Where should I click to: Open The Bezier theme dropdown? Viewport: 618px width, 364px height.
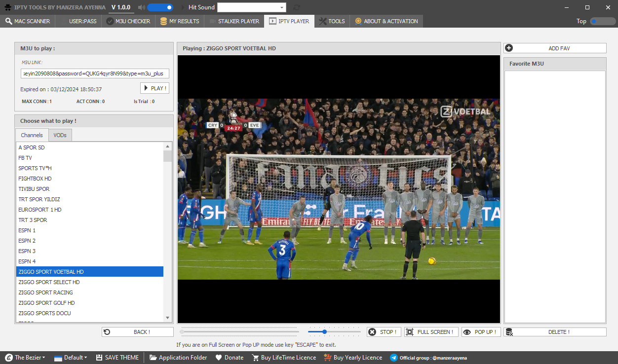(25, 358)
